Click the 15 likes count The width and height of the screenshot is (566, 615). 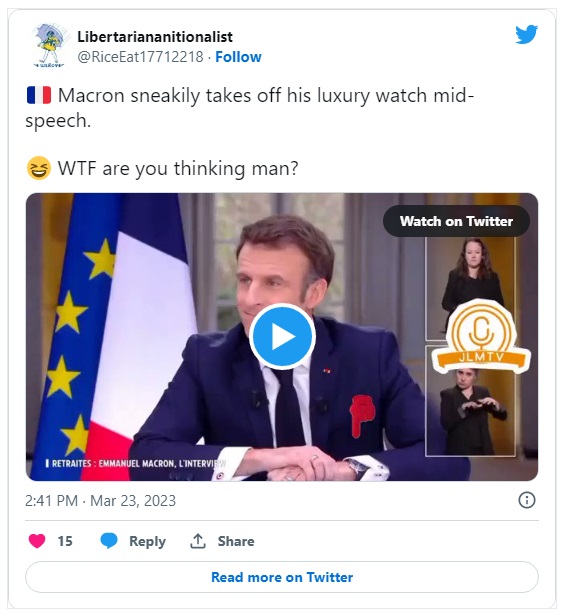[x=65, y=541]
